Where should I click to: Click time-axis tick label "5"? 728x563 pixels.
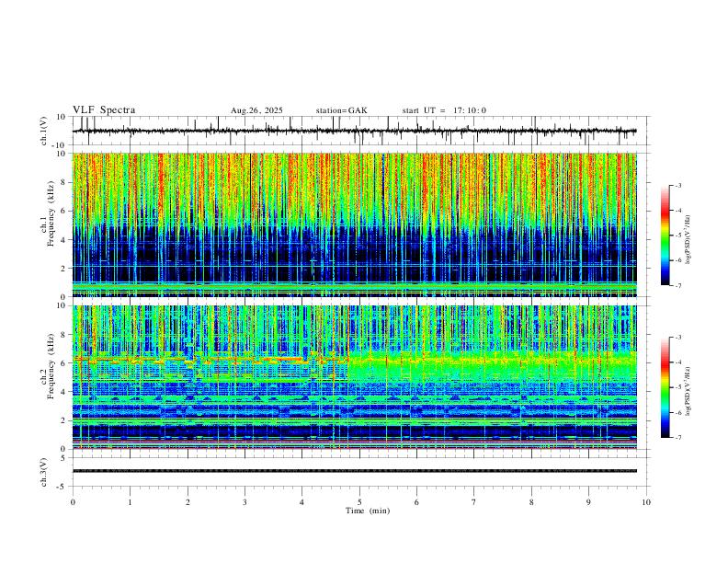[359, 502]
